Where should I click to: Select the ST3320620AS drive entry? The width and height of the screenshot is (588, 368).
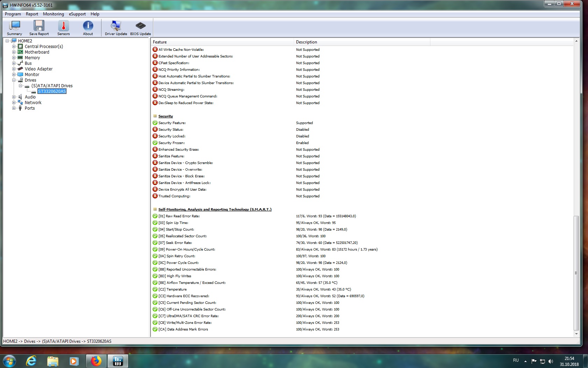pyautogui.click(x=52, y=91)
